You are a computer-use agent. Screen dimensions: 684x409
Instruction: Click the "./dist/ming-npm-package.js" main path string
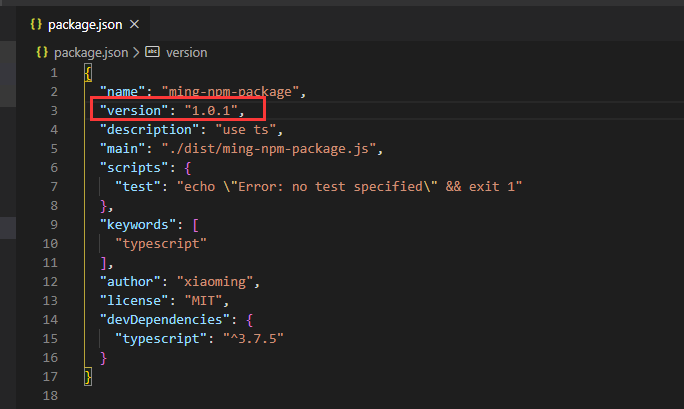click(264, 148)
